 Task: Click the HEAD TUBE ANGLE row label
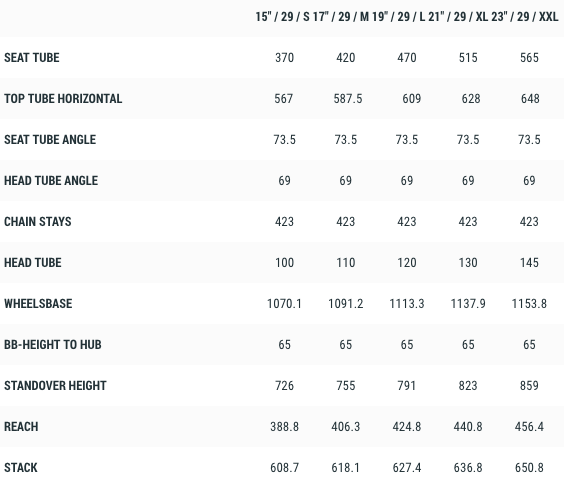pos(51,181)
